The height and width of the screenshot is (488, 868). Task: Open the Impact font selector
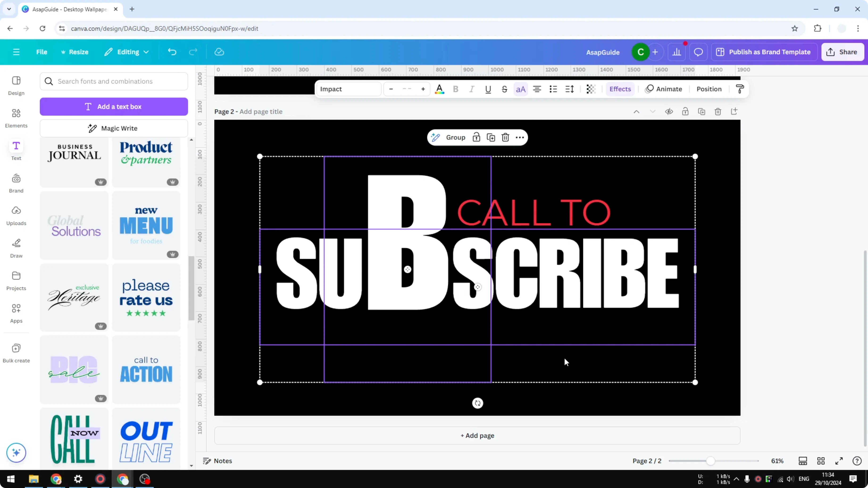click(x=349, y=89)
